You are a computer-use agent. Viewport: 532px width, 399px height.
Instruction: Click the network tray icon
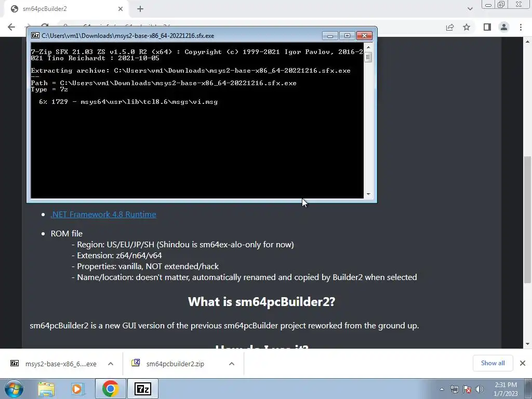coord(454,389)
